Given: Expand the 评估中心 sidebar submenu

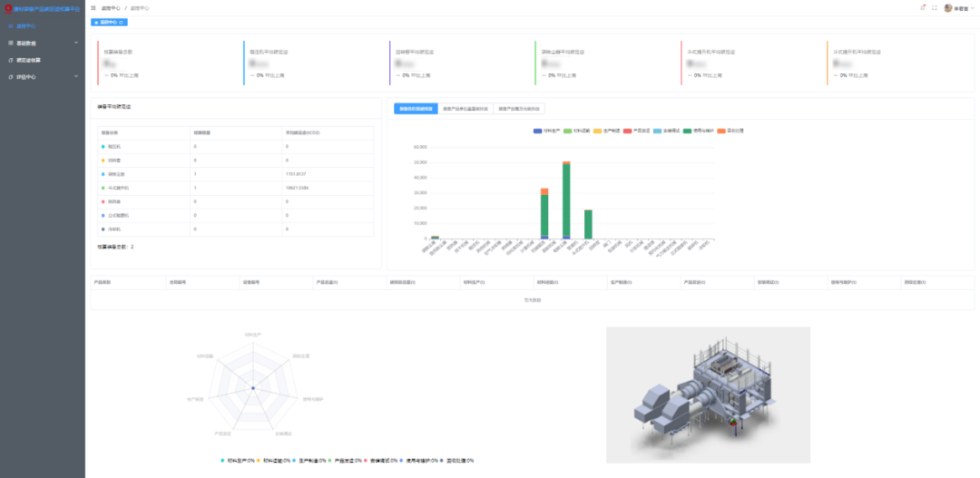Looking at the screenshot, I should tap(76, 77).
